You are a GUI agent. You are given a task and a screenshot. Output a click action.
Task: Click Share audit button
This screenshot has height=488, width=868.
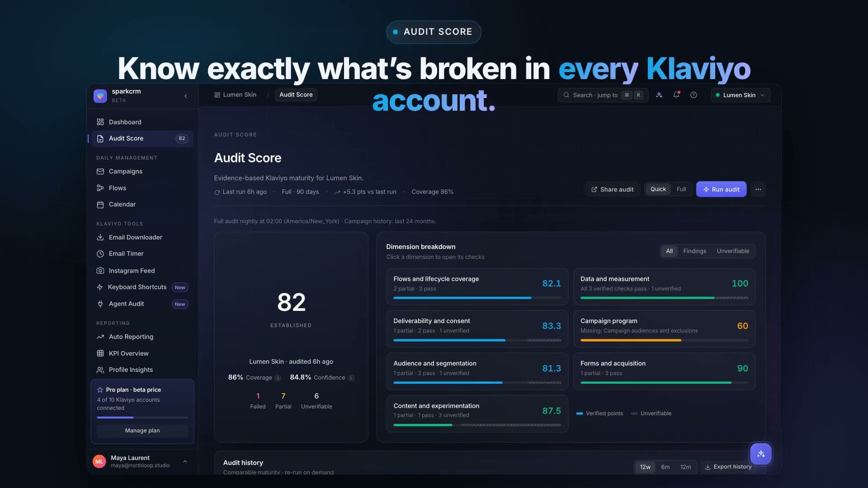(612, 189)
